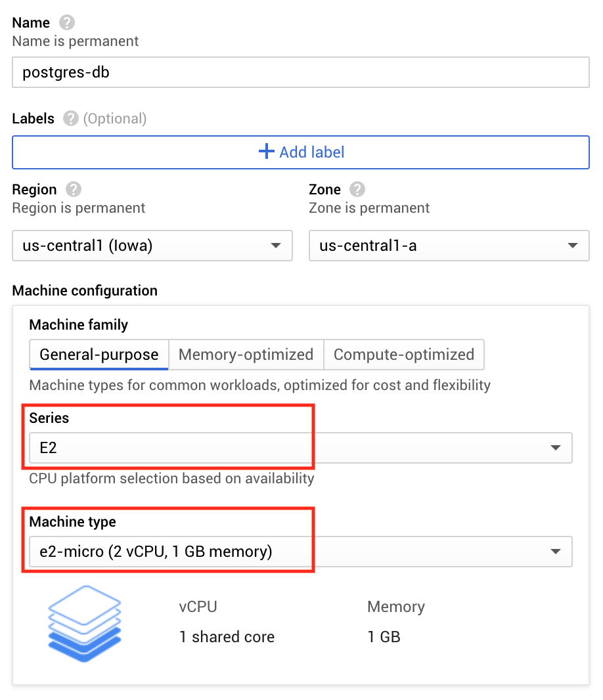Image resolution: width=603 pixels, height=700 pixels.
Task: Expand the Series E2 dropdown arrow
Action: [x=555, y=448]
